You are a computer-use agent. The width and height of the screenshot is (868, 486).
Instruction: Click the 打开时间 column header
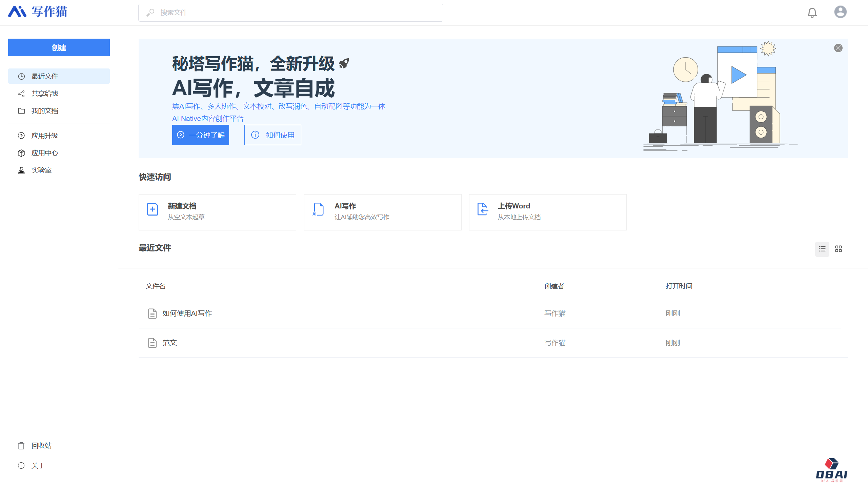coord(679,286)
